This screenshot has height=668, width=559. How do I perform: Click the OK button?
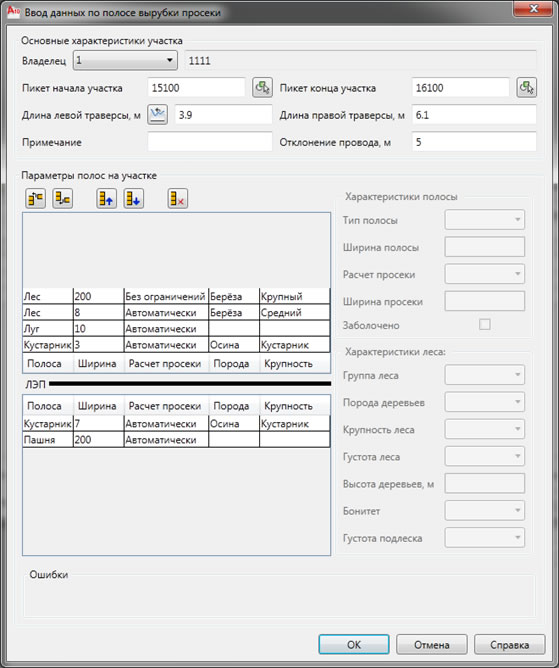pyautogui.click(x=354, y=645)
